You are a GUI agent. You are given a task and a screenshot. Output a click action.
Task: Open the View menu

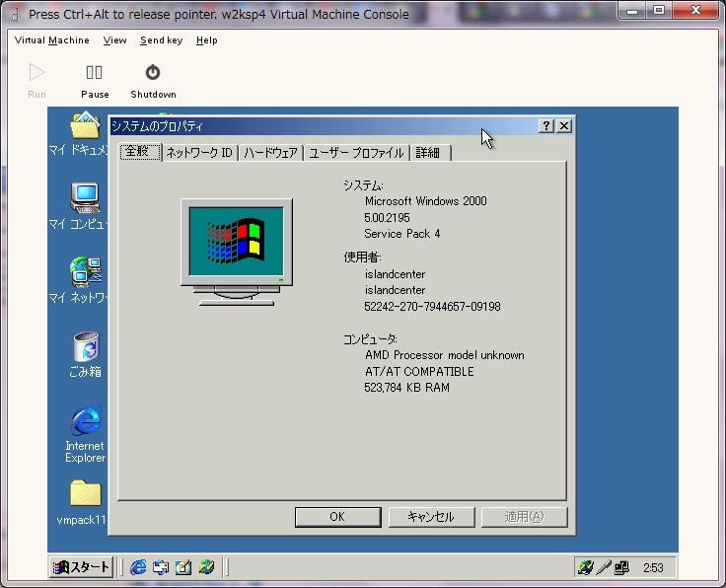[114, 40]
